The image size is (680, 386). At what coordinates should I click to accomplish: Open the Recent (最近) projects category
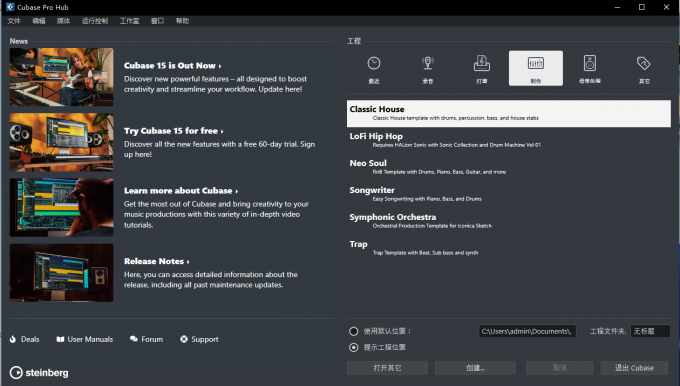pyautogui.click(x=374, y=69)
